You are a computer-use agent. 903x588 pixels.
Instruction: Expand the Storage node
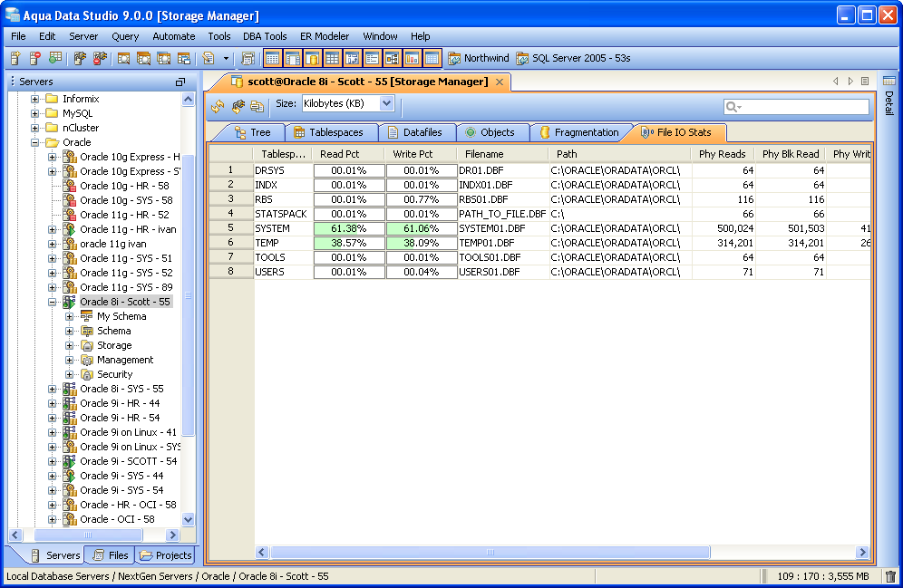click(x=69, y=345)
